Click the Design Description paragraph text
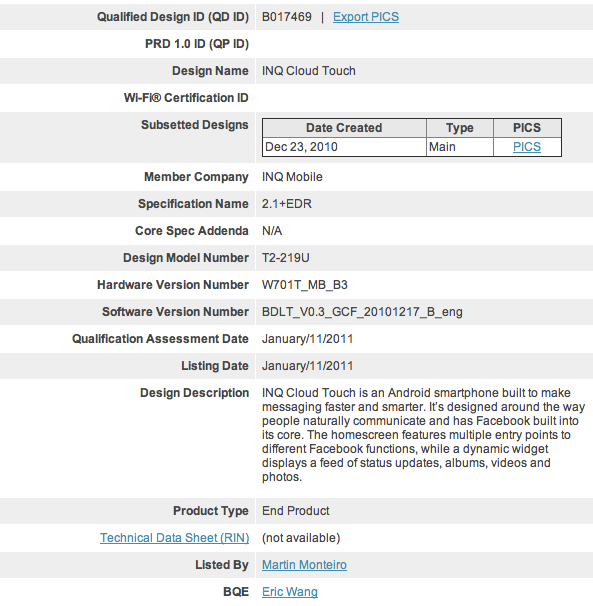Viewport: 593px width, 606px height. tap(423, 435)
